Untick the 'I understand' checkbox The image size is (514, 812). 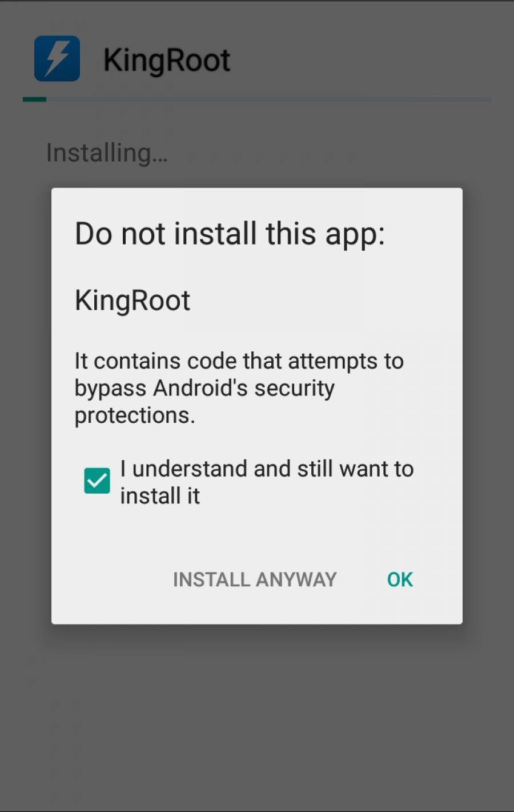point(97,481)
